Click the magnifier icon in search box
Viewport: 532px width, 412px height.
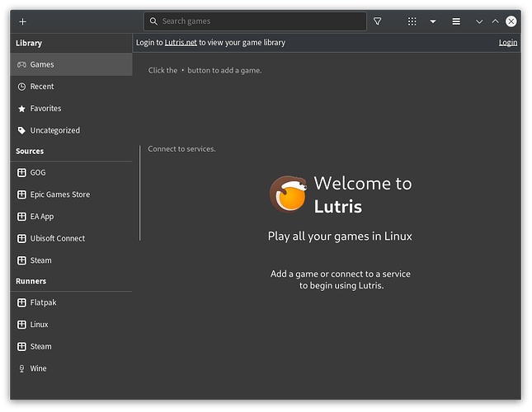[x=153, y=21]
